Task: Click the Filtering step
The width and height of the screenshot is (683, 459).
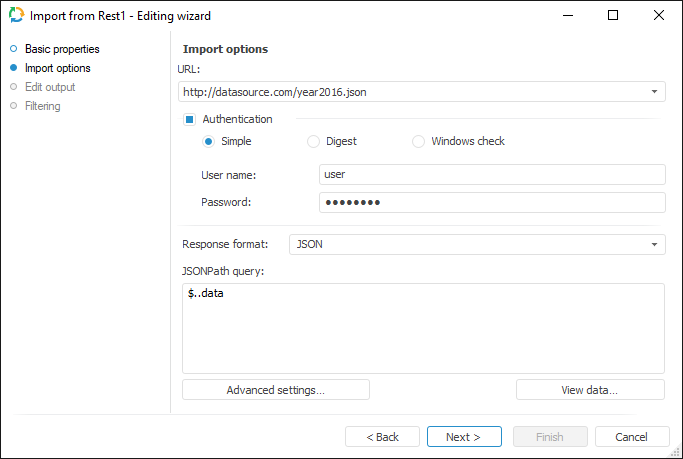Action: pyautogui.click(x=42, y=106)
